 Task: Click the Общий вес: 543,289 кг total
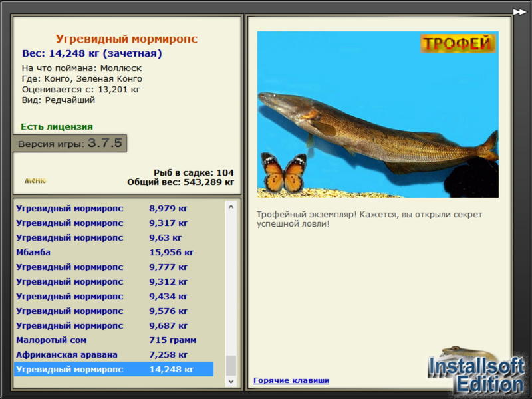coord(180,182)
